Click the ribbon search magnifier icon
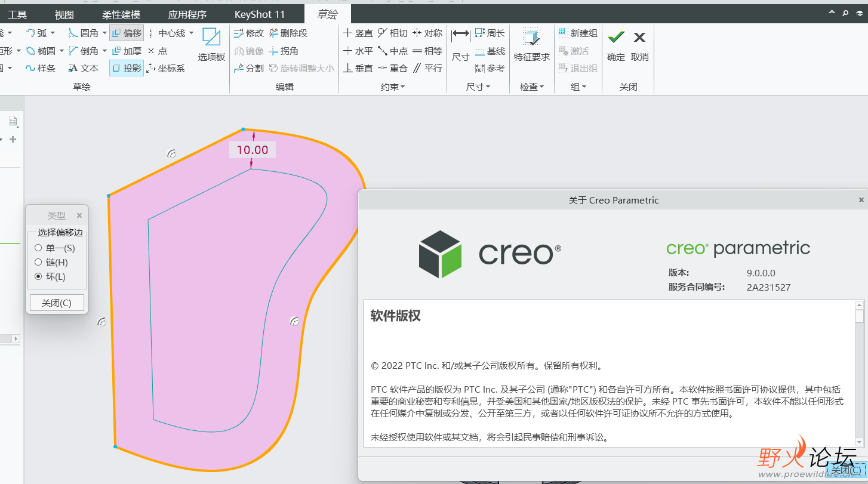 (x=845, y=13)
